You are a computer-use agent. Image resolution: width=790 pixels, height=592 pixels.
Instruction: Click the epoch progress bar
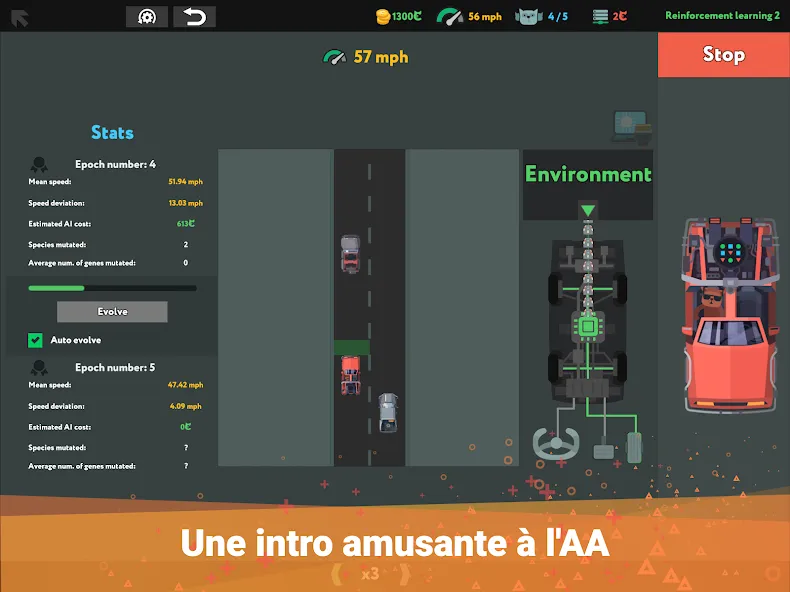(112, 288)
